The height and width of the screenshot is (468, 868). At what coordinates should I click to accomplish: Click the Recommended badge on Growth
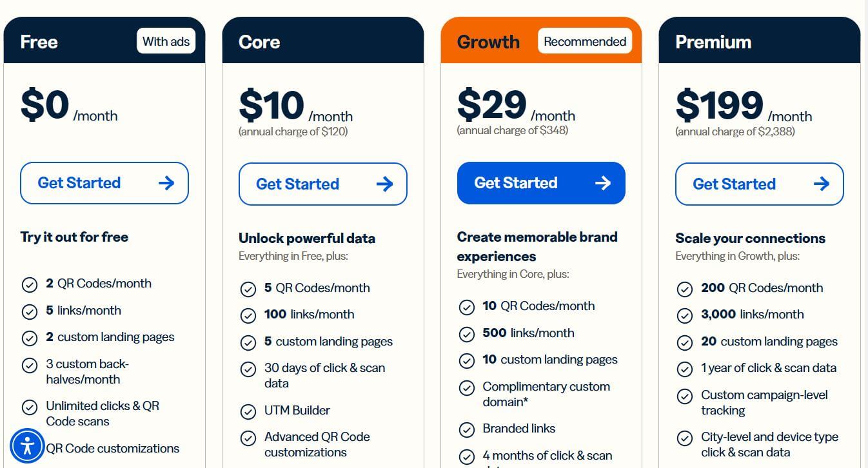585,42
